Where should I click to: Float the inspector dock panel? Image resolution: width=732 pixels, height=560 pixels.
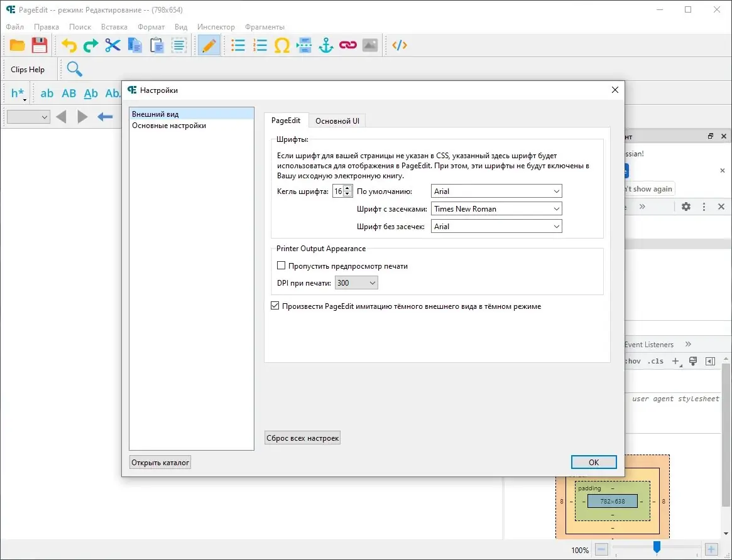pos(711,136)
